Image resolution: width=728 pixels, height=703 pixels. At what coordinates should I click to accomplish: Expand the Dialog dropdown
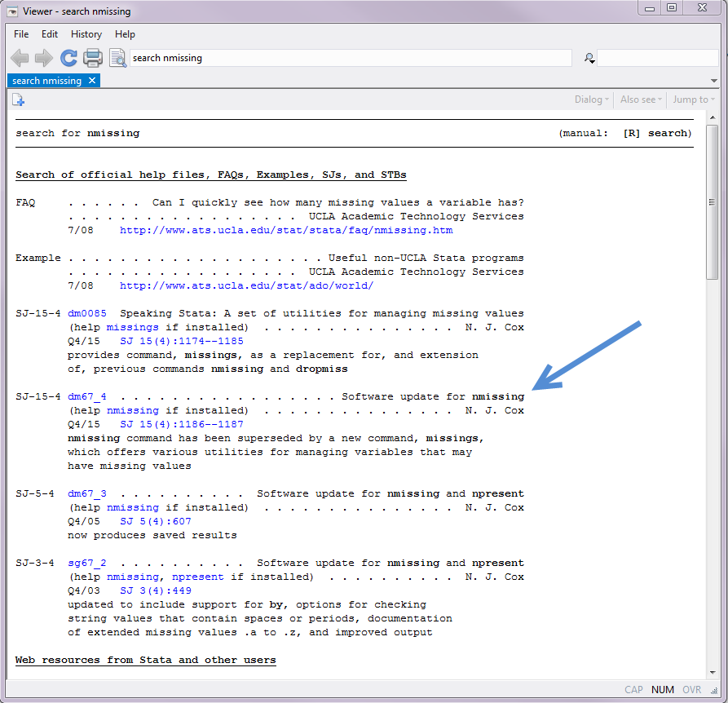coord(592,99)
